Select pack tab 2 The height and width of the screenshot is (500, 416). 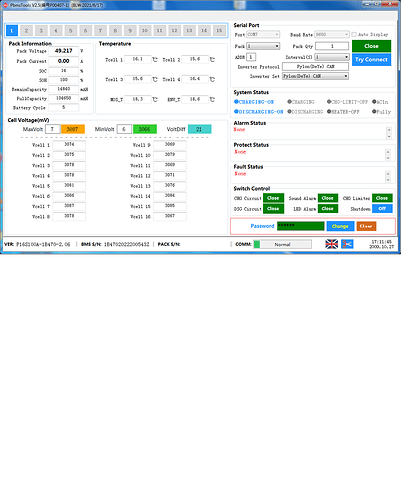26,31
